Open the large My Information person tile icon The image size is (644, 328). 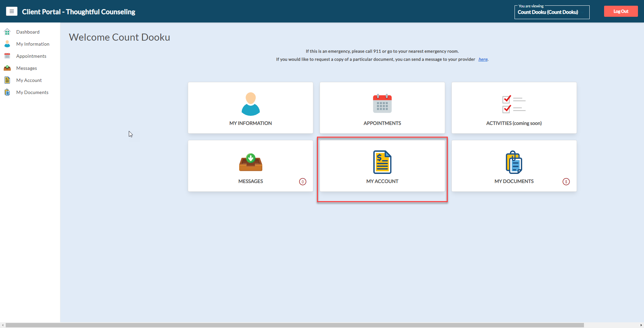251,104
